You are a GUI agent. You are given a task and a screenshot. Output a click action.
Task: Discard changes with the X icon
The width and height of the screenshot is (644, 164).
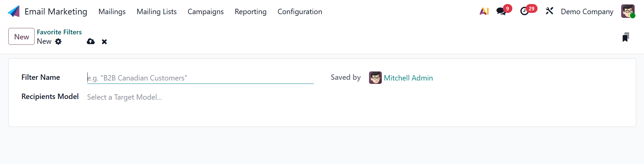104,42
